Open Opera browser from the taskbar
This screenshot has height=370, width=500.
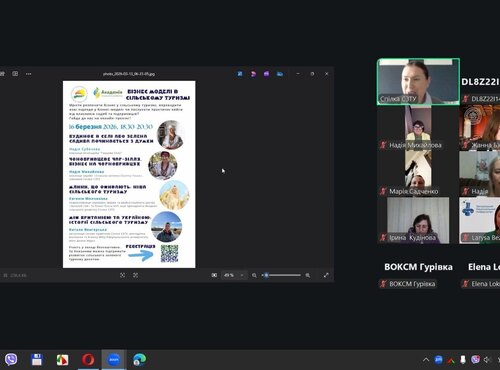(x=88, y=360)
